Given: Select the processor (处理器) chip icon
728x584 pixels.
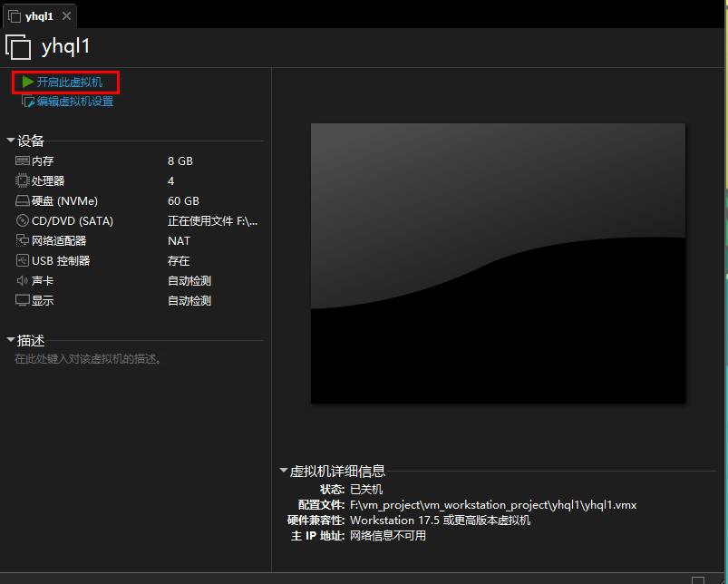Looking at the screenshot, I should 23,180.
